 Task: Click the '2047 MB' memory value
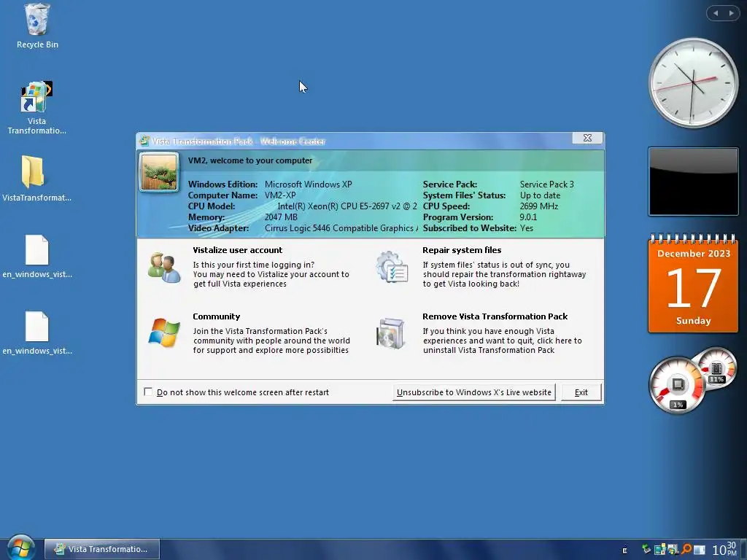tap(281, 217)
